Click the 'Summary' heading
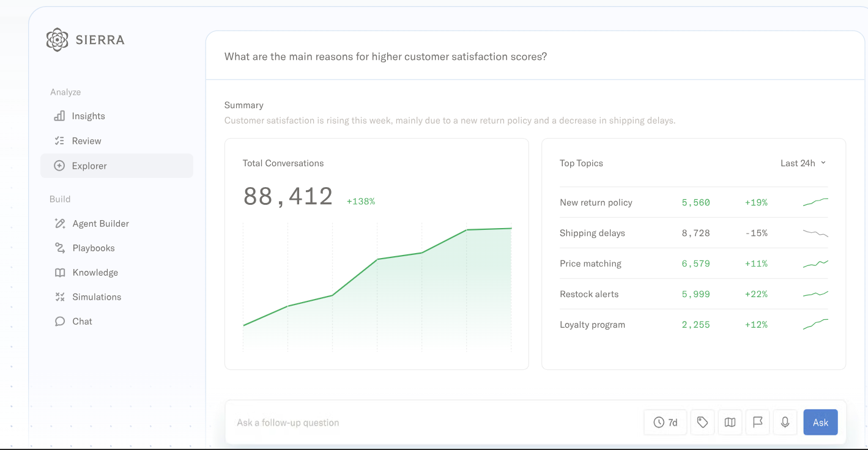Image resolution: width=868 pixels, height=450 pixels. 244,105
